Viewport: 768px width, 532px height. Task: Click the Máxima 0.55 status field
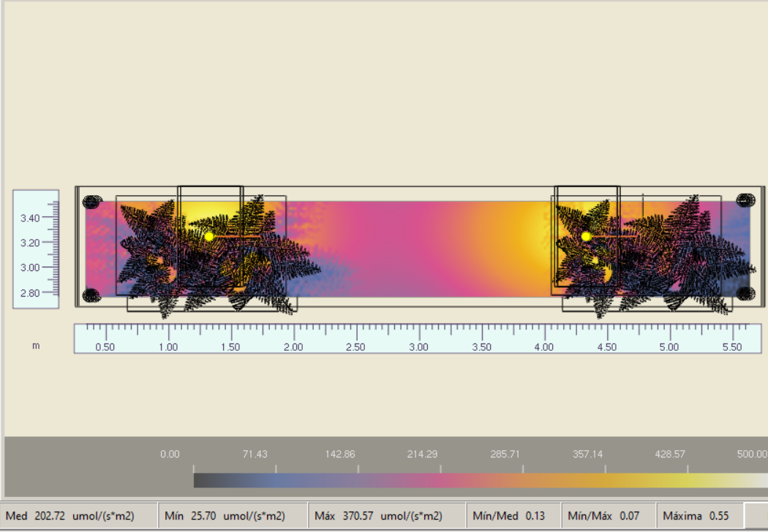[699, 516]
